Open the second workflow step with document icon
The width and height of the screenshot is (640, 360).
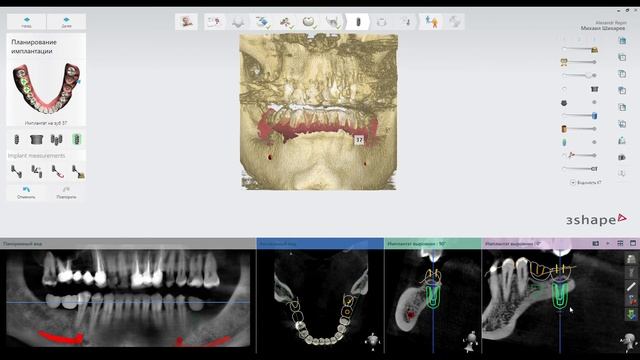214,22
